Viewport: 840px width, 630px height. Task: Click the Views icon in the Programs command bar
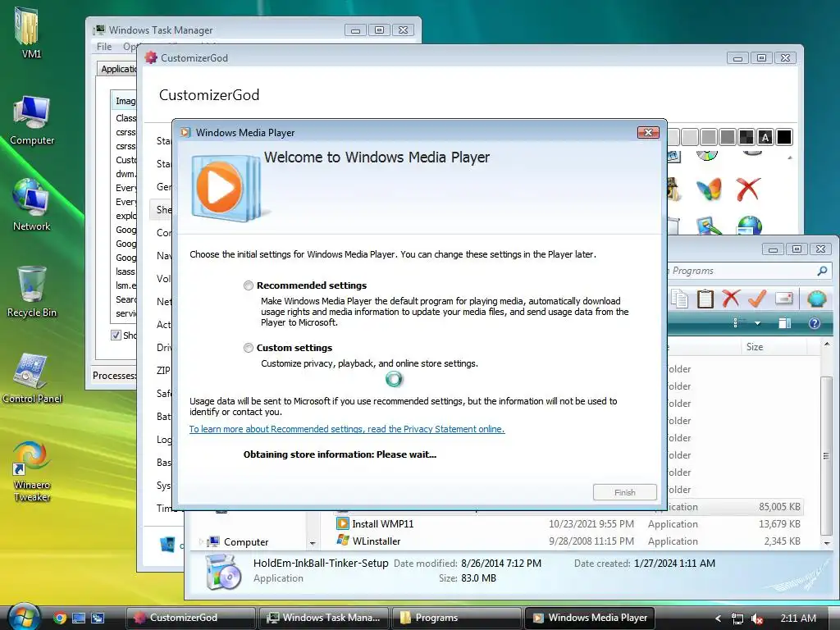737,323
